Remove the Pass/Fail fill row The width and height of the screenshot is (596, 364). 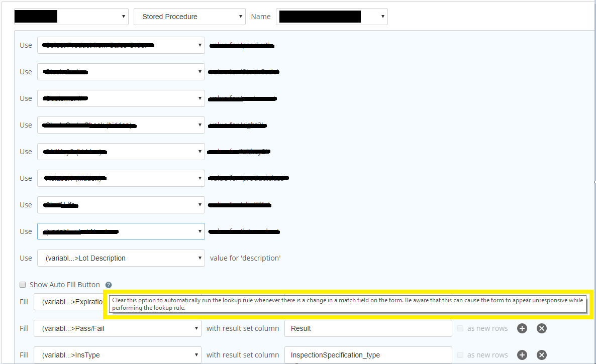tap(542, 328)
